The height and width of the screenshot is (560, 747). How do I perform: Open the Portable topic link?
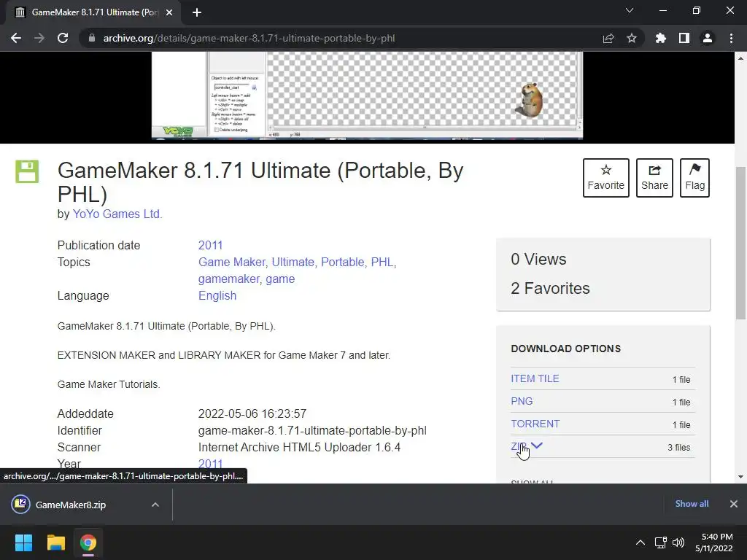pyautogui.click(x=343, y=262)
